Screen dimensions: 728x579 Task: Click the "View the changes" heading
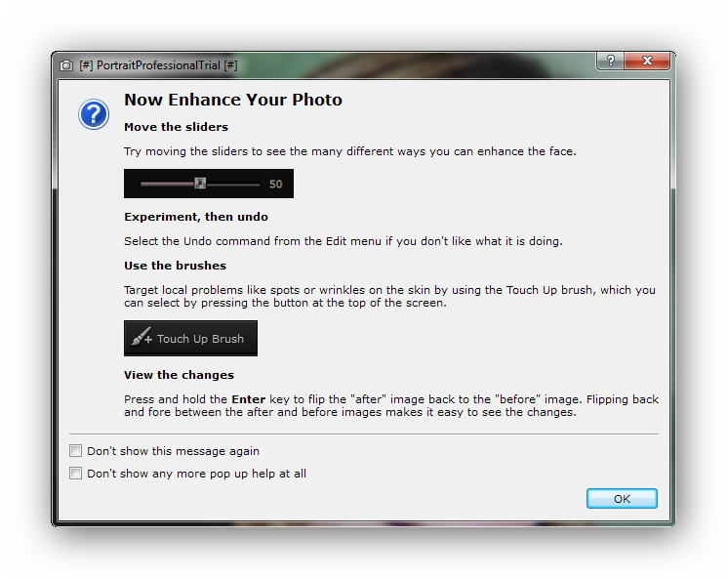(179, 375)
